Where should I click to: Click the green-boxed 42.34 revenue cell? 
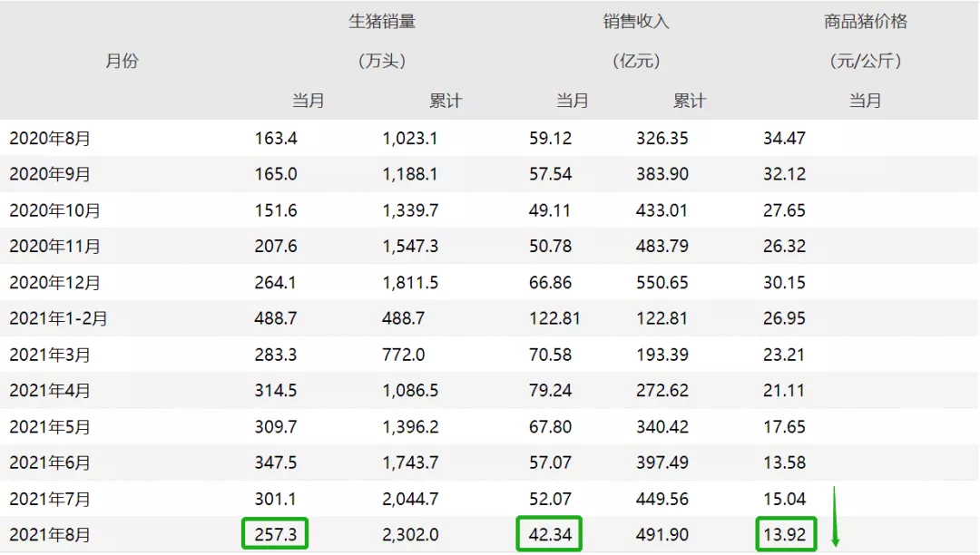(x=549, y=534)
